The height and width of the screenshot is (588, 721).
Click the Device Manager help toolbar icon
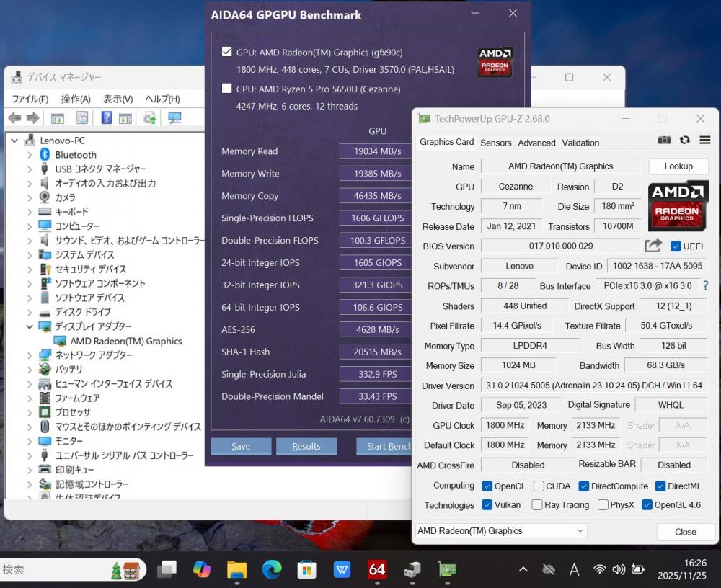pos(106,118)
